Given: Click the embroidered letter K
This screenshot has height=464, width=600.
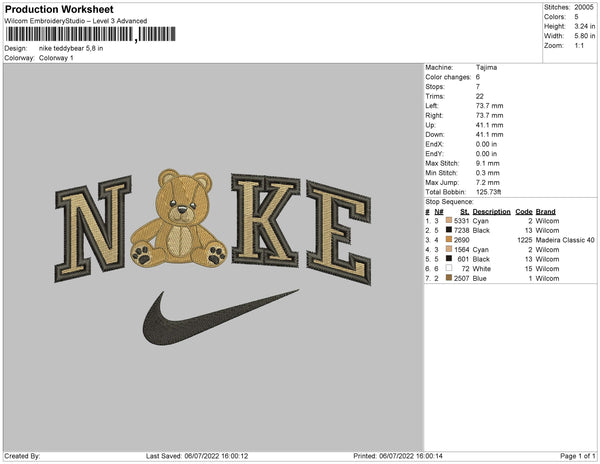Looking at the screenshot, I should point(266,220).
